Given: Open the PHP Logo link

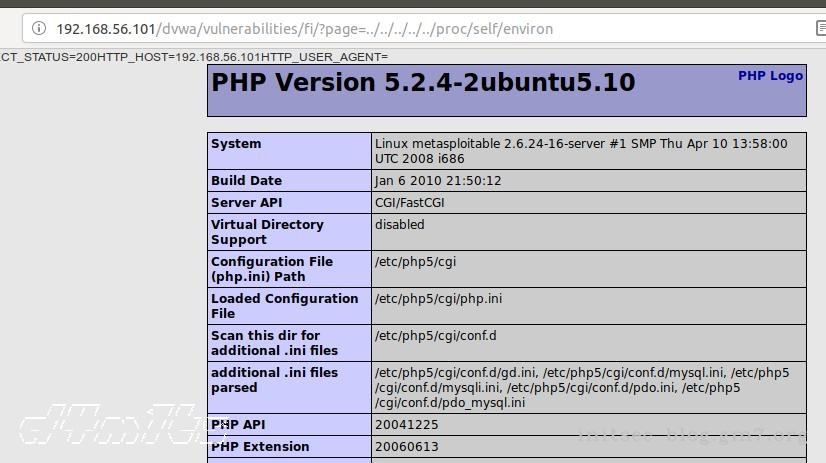Looking at the screenshot, I should click(770, 76).
